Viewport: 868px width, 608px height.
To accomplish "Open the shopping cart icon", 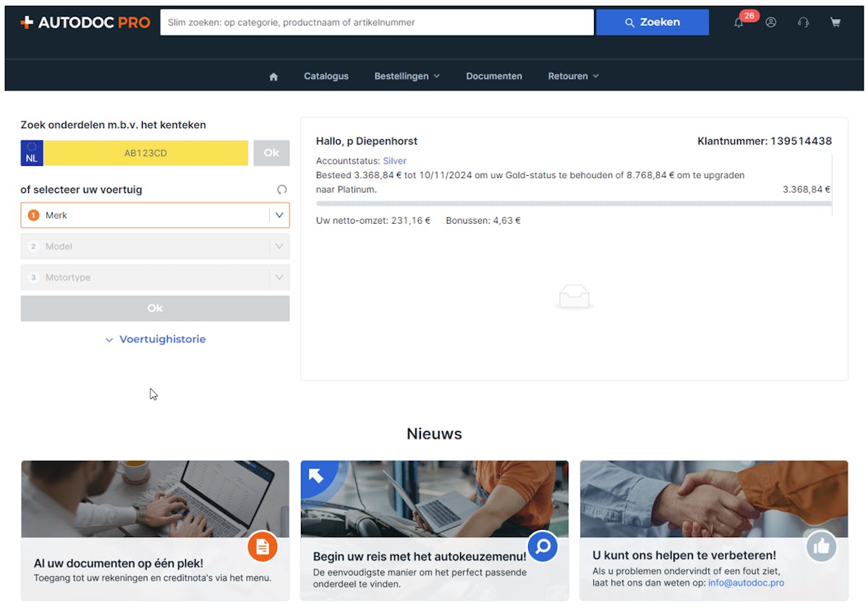I will 835,22.
